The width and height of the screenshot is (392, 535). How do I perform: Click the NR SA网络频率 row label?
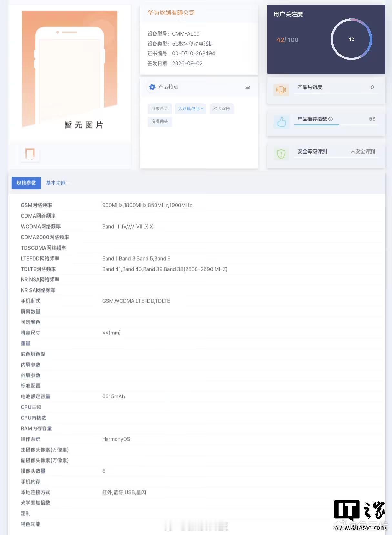38,290
